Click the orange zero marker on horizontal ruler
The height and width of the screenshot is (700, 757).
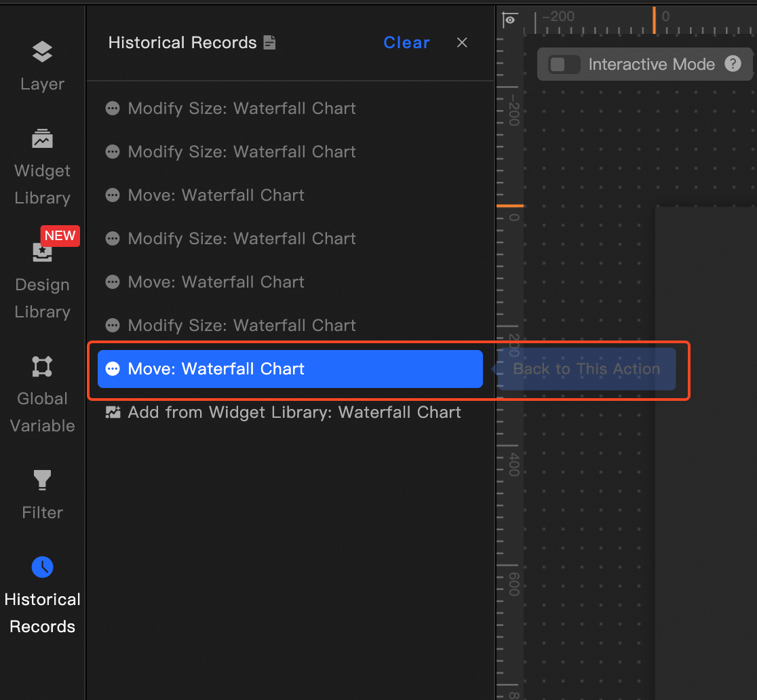point(654,21)
